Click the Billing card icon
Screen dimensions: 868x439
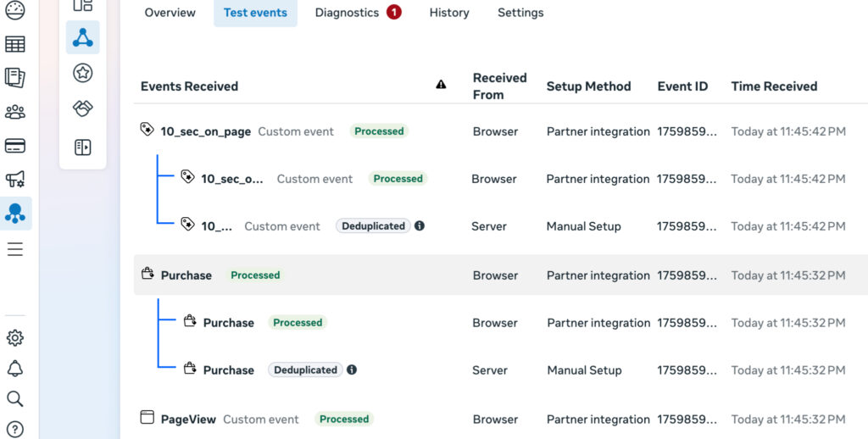15,146
